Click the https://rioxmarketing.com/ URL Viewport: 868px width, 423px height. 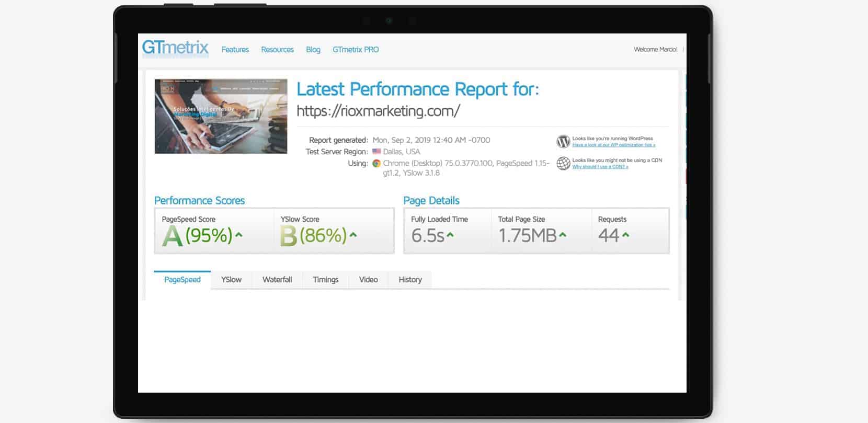point(378,111)
